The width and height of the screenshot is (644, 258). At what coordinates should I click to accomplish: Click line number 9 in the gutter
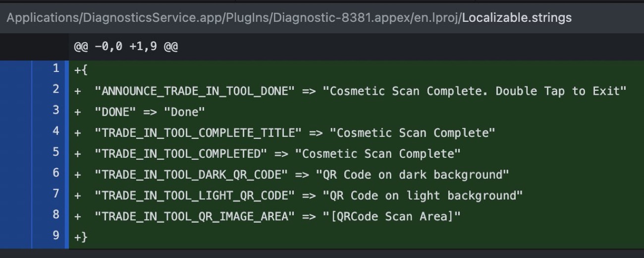tap(55, 235)
